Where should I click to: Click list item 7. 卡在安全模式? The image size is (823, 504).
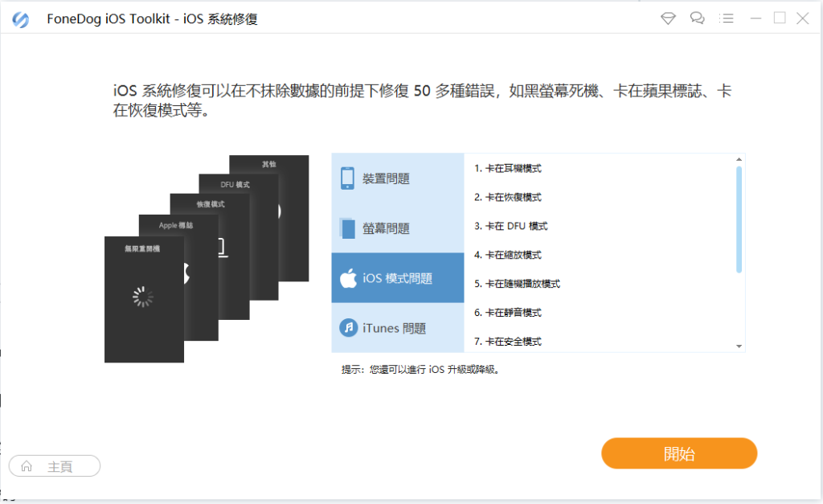[x=508, y=342]
